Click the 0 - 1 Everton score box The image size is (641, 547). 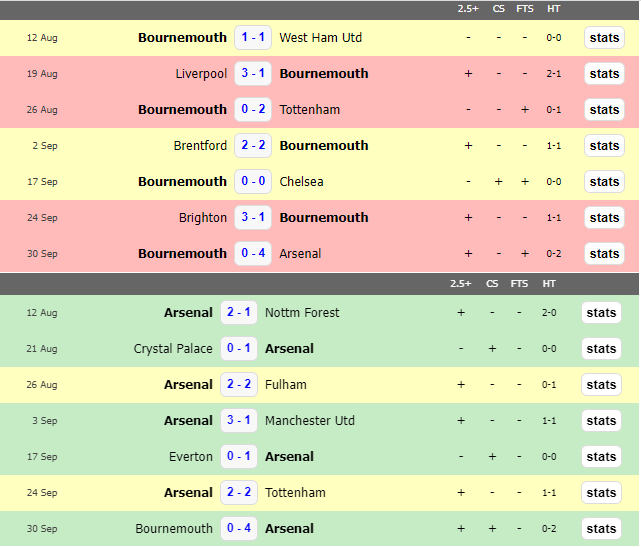click(x=239, y=457)
